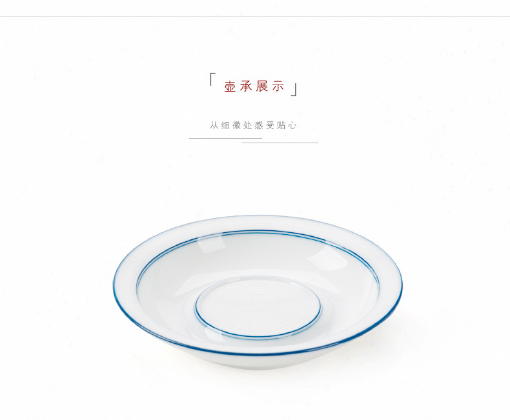Click the character 心 ending the subtitle
This screenshot has height=420, width=510.
point(292,125)
